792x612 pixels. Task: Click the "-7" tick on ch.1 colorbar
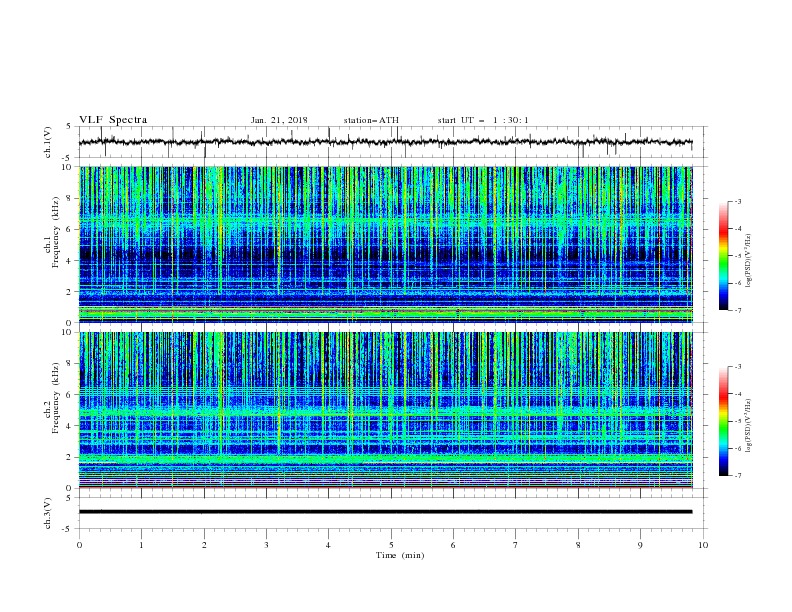(737, 311)
